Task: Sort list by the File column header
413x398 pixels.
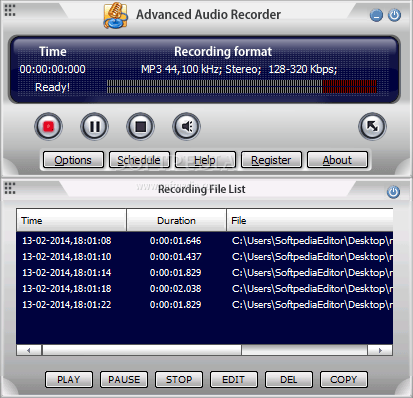Action: 310,220
